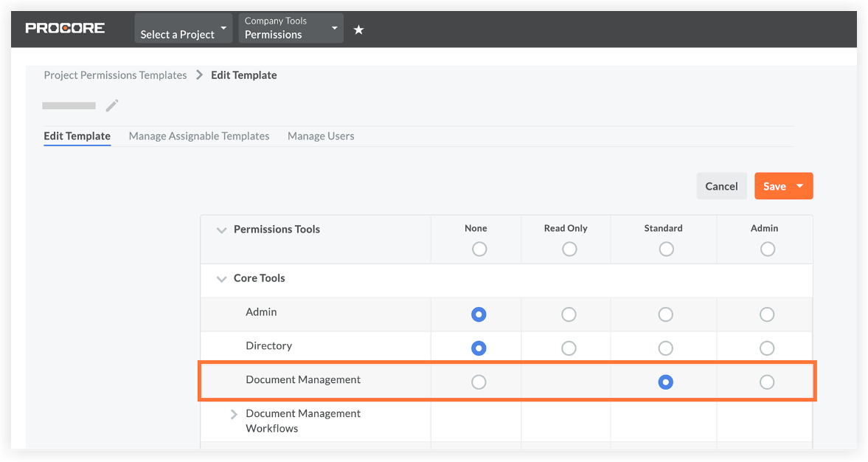
Task: Grant Admin level for Document Management
Action: point(766,382)
